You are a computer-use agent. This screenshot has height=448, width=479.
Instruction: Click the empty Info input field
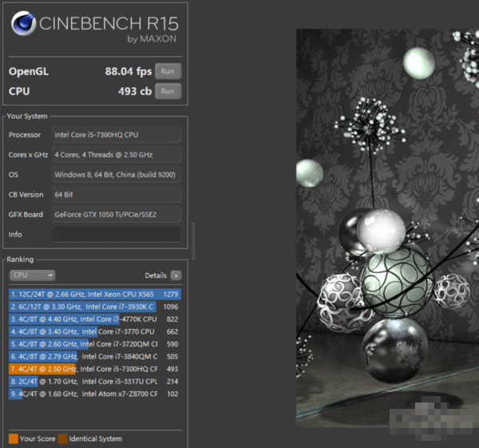click(x=116, y=234)
